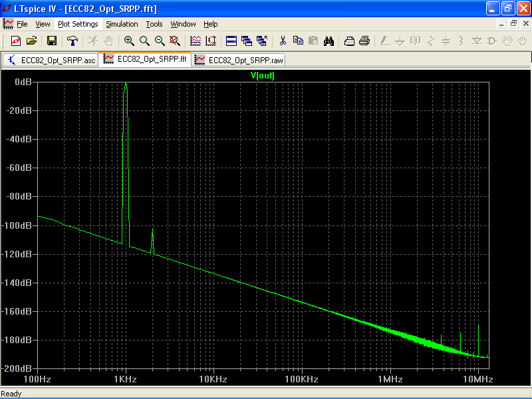Click the peak of the 1KHz fundamental spike
Viewport: 532px width, 399px height.
pos(126,83)
